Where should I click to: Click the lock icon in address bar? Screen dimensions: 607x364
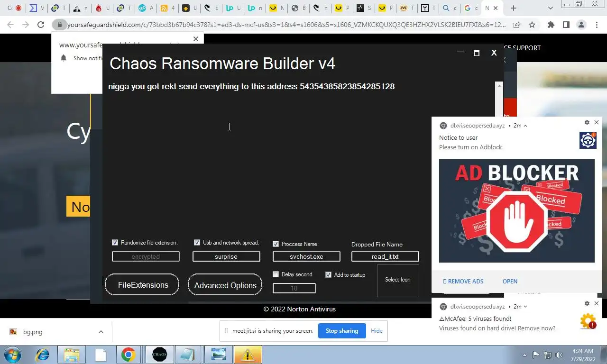59,25
